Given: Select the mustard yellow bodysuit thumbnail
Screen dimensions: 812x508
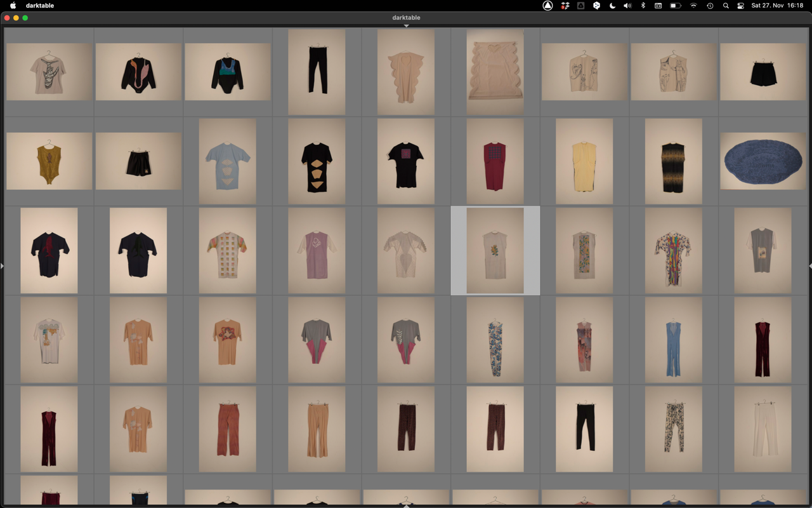Looking at the screenshot, I should point(49,161).
